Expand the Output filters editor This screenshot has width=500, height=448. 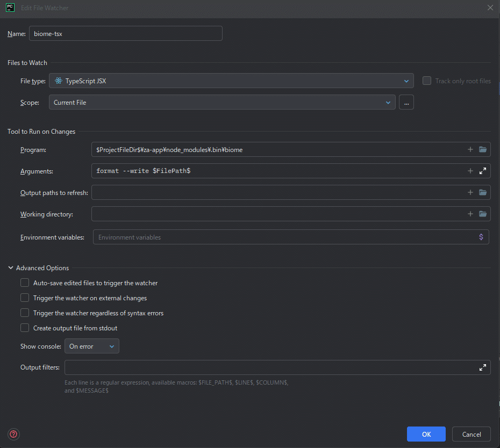coord(483,367)
